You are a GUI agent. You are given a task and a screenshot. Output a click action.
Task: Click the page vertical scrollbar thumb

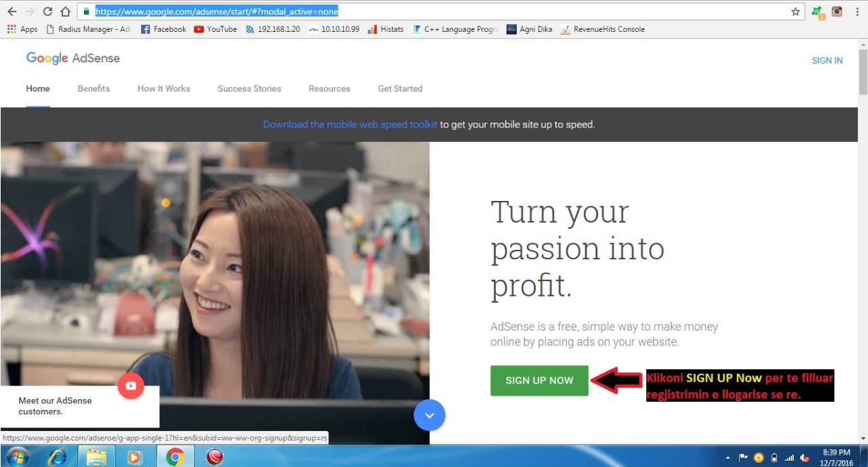coord(863,71)
